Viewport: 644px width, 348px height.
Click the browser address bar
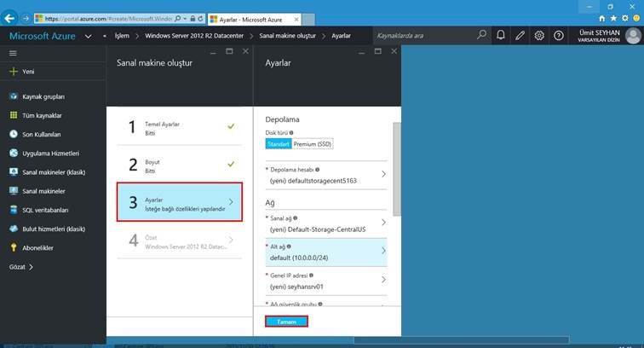click(109, 19)
